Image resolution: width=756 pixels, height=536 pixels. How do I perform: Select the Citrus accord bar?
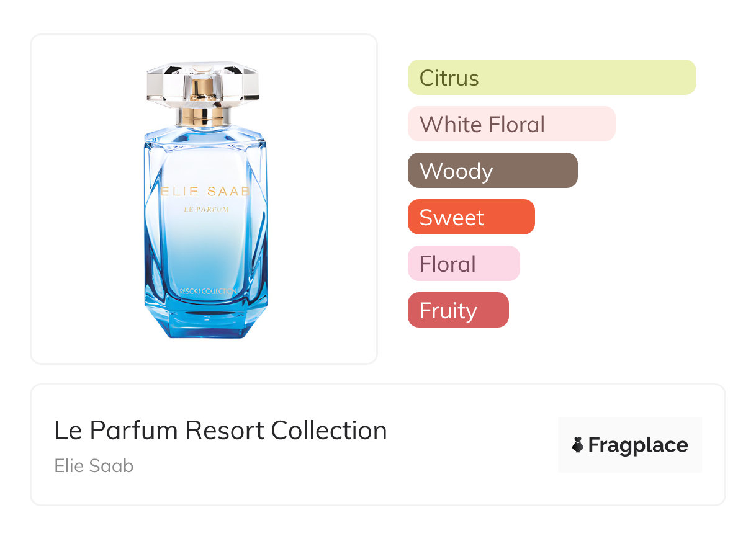552,78
